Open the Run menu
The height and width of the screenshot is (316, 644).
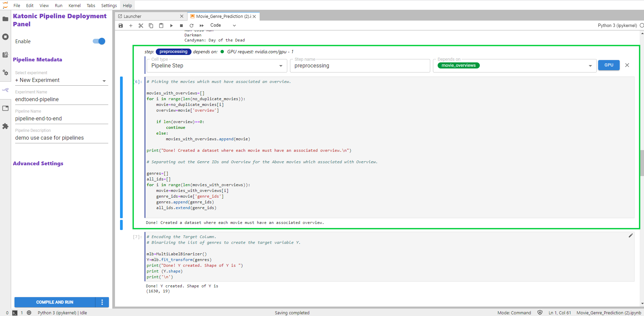(59, 5)
